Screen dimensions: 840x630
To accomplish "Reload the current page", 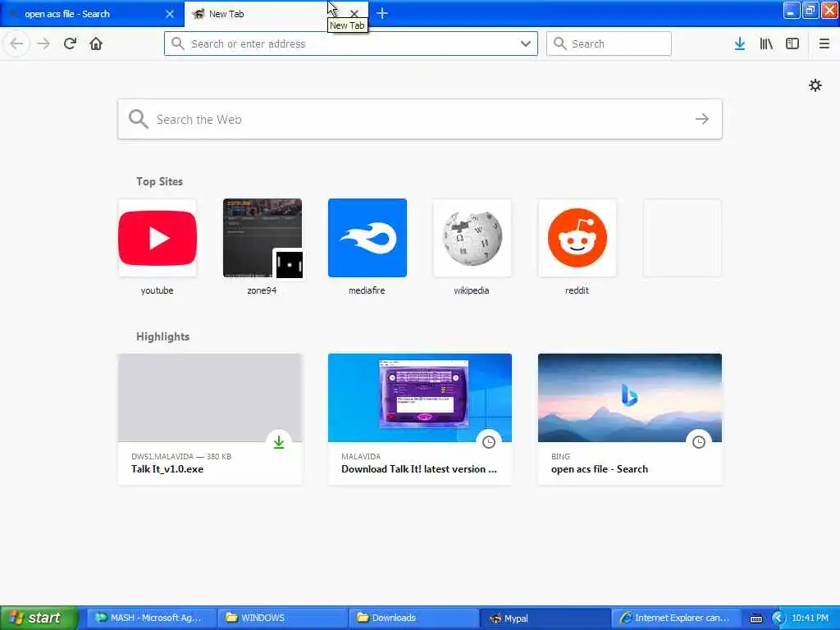I will click(71, 43).
